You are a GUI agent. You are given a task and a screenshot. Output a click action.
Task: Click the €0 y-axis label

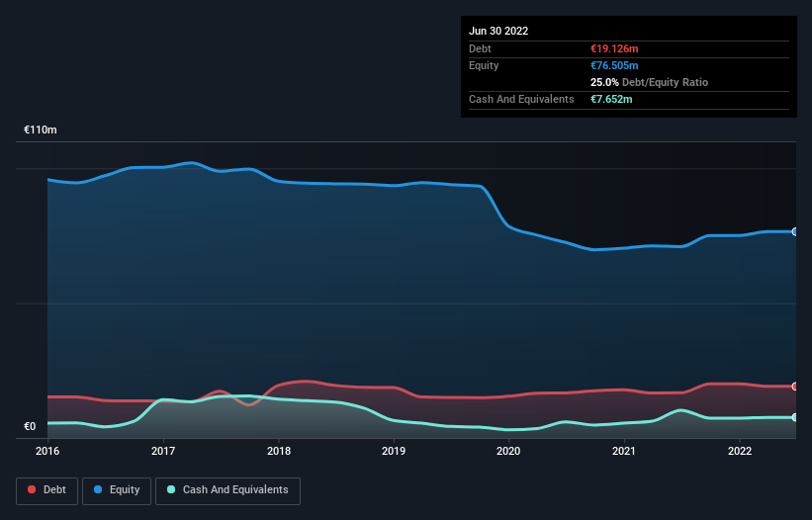[x=30, y=426]
